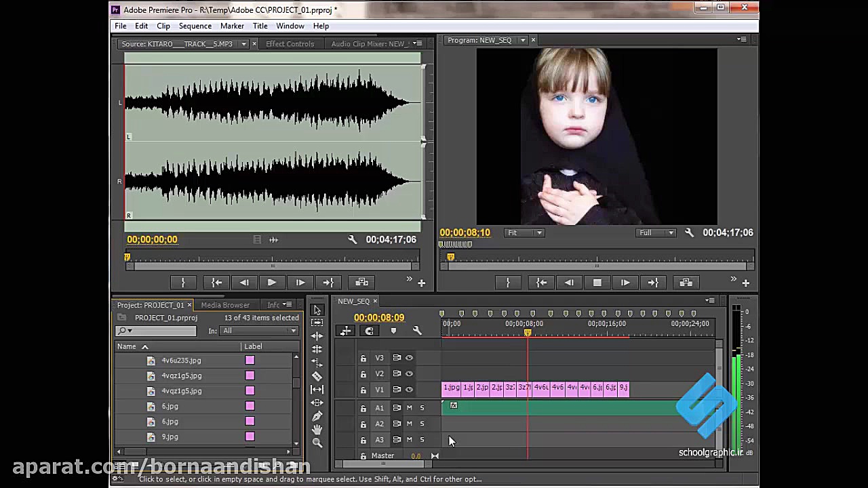The width and height of the screenshot is (868, 488).
Task: Switch to the Effect Controls tab
Action: pyautogui.click(x=290, y=44)
